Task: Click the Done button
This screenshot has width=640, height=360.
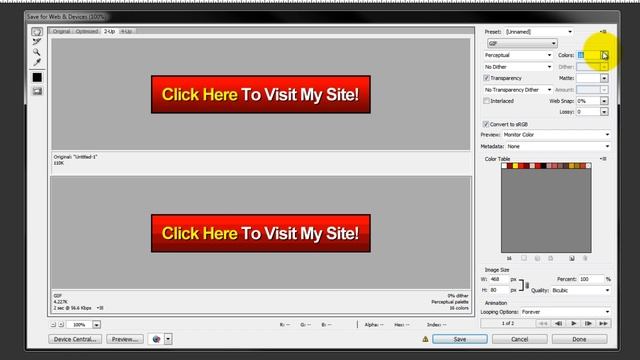Action: [579, 339]
